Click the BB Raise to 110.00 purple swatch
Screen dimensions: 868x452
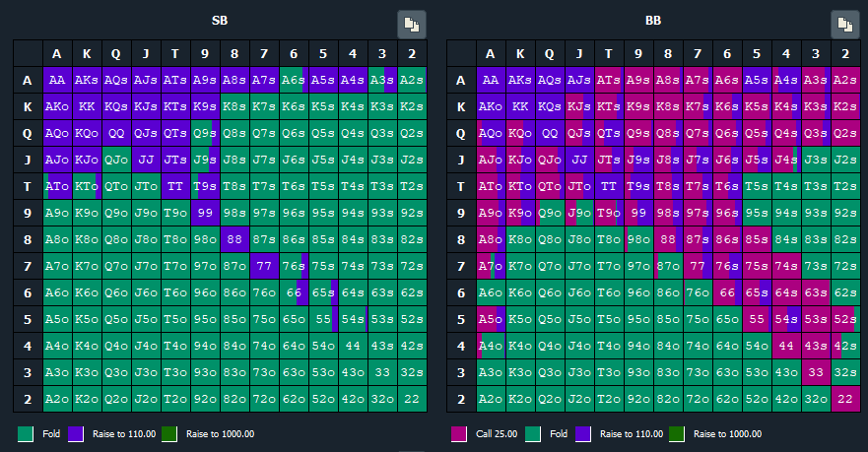pos(583,434)
